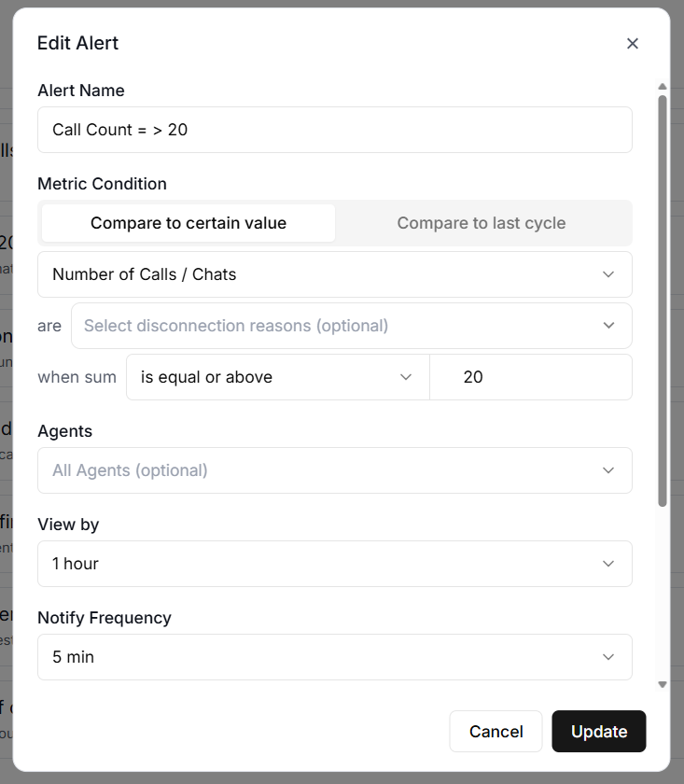Open the 'is equal or above' operator dropdown
The height and width of the screenshot is (784, 684).
coord(271,377)
